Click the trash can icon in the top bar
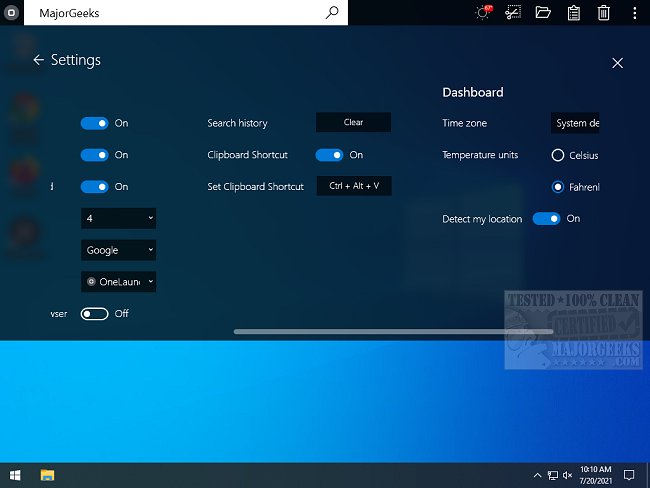The height and width of the screenshot is (488, 650). coord(604,13)
